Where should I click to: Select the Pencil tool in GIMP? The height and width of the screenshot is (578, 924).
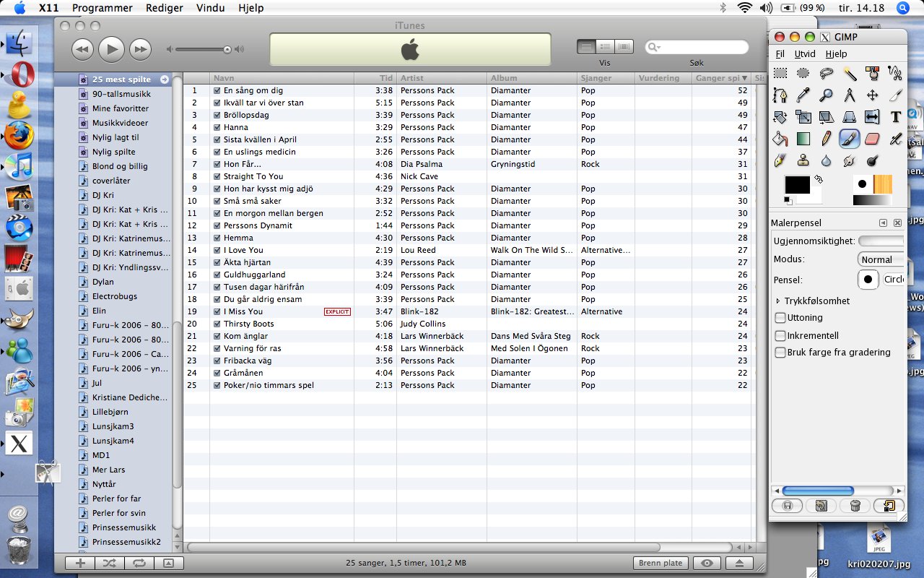(x=826, y=138)
